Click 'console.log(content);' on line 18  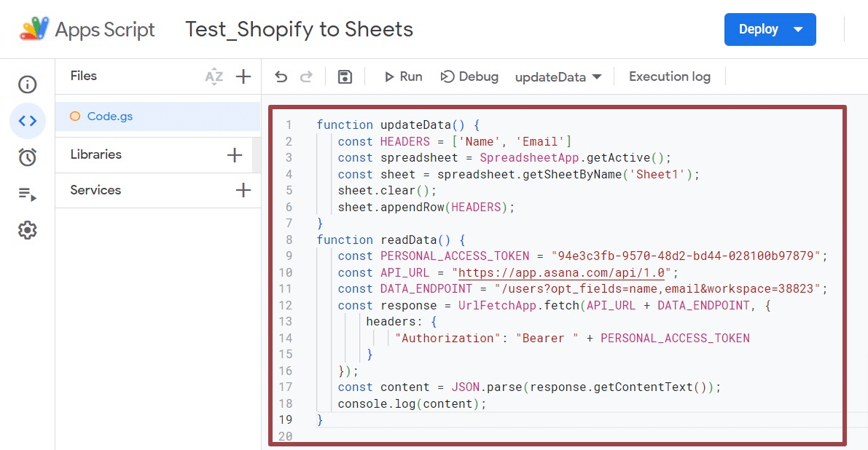point(413,403)
